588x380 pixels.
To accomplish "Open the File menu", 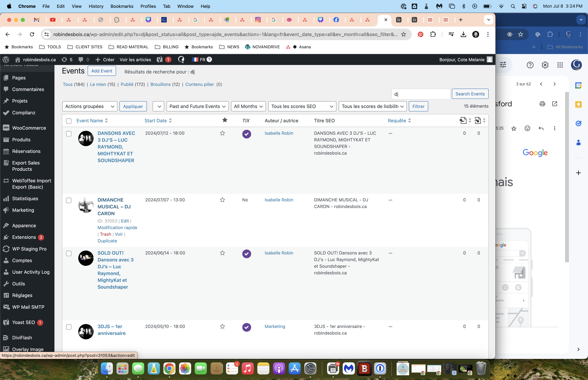I will [x=46, y=6].
